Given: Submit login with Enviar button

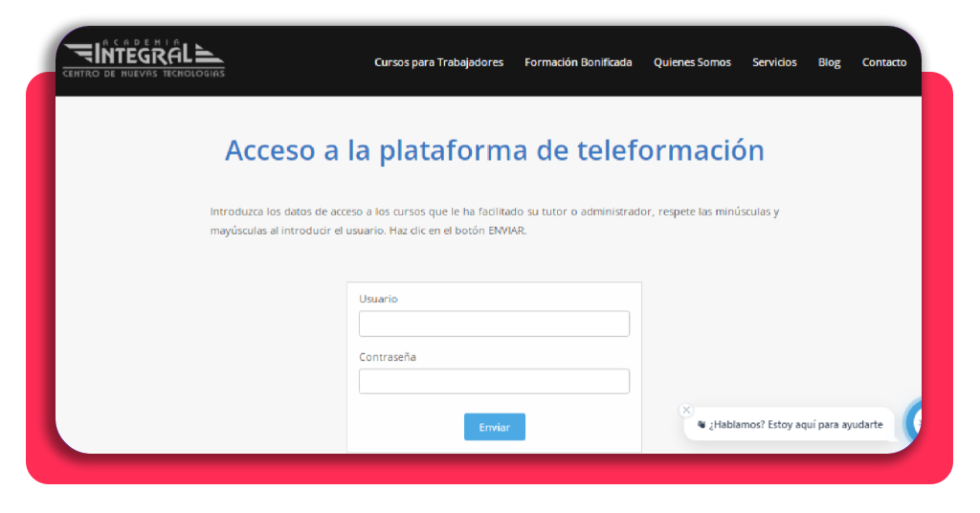Looking at the screenshot, I should tap(495, 427).
